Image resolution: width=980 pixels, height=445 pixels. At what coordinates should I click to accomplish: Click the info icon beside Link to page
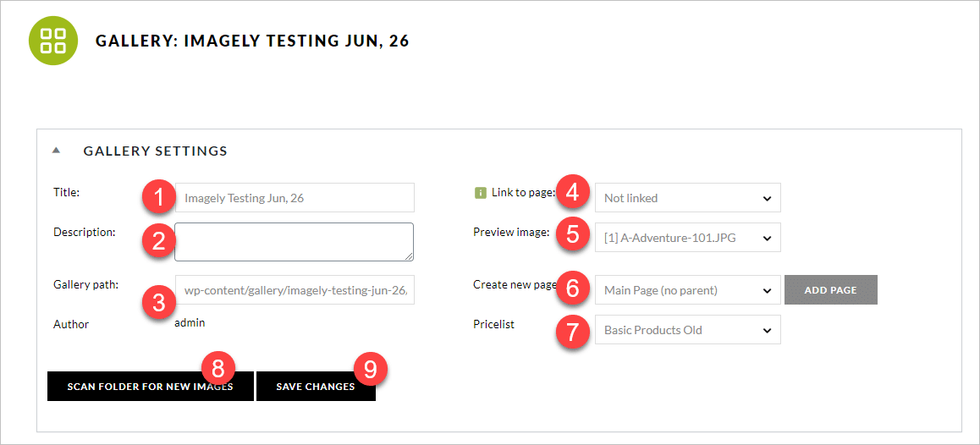pyautogui.click(x=480, y=194)
